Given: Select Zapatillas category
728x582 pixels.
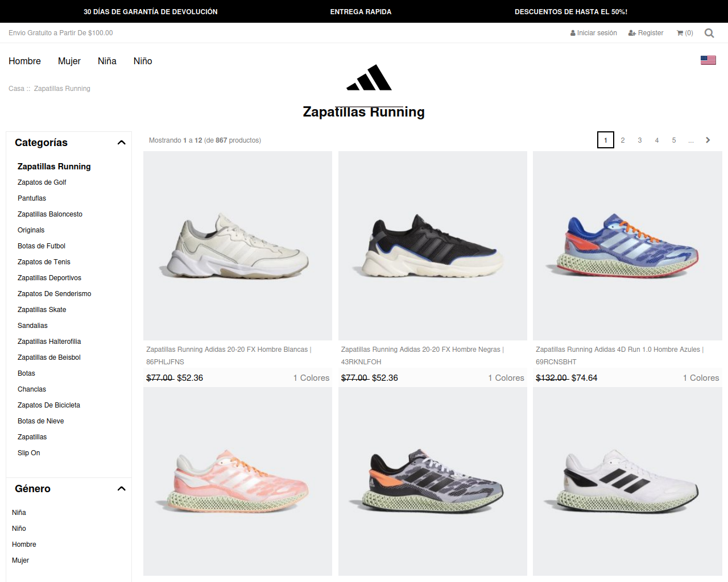Looking at the screenshot, I should pos(32,437).
